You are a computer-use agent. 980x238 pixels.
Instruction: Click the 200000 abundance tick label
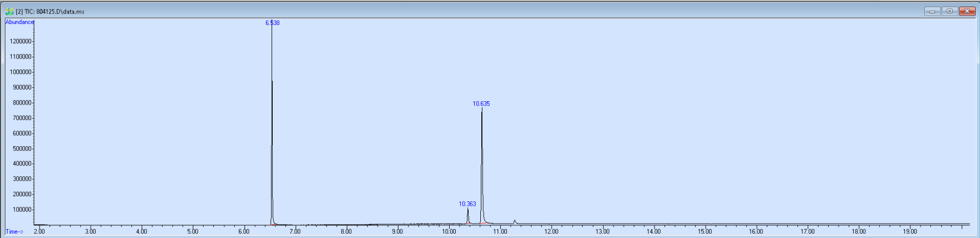(x=22, y=194)
